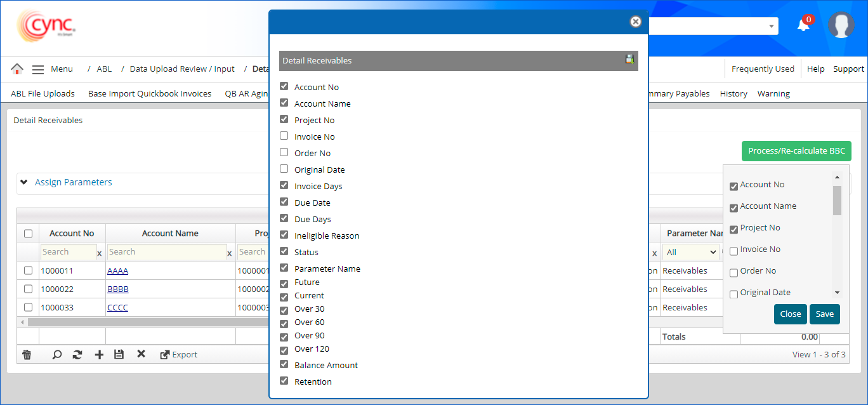Open the hamburger Menu icon

[x=38, y=69]
